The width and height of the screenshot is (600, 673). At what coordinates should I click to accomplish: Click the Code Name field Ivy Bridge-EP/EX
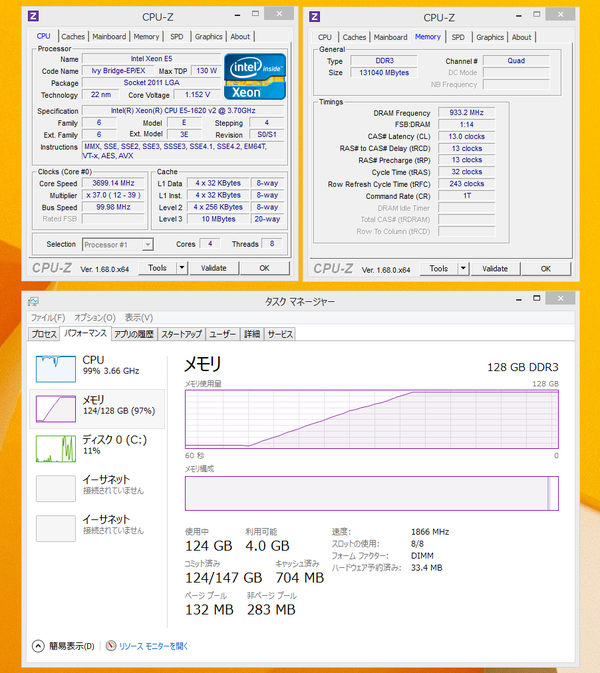pyautogui.click(x=118, y=71)
